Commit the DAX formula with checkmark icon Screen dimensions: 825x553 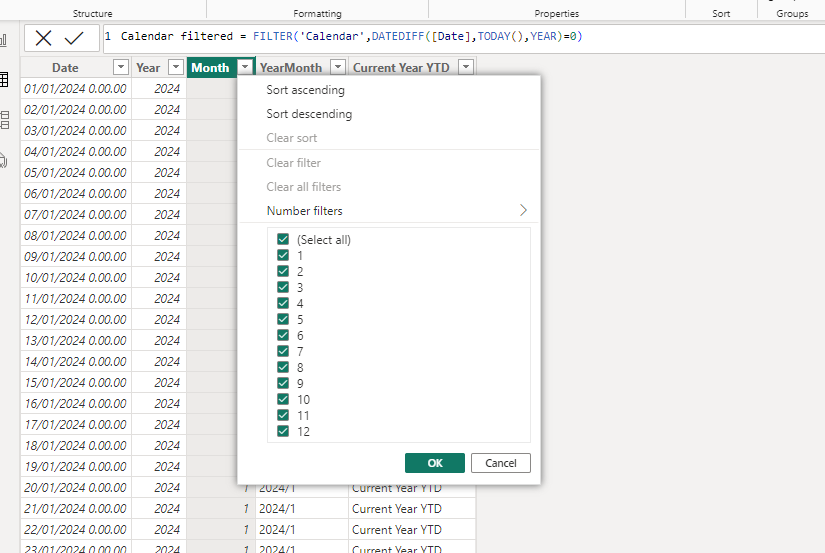point(74,38)
